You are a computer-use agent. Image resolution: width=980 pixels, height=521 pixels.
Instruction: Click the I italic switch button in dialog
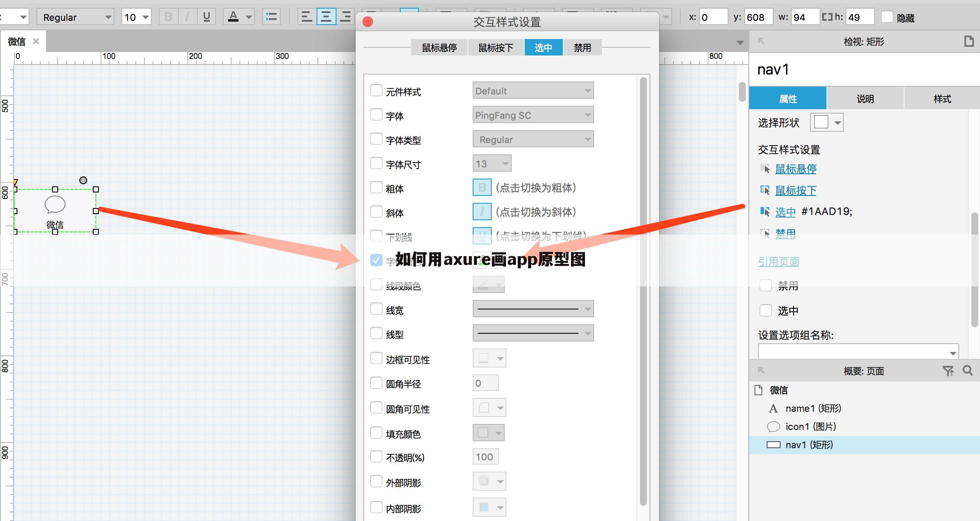(482, 212)
